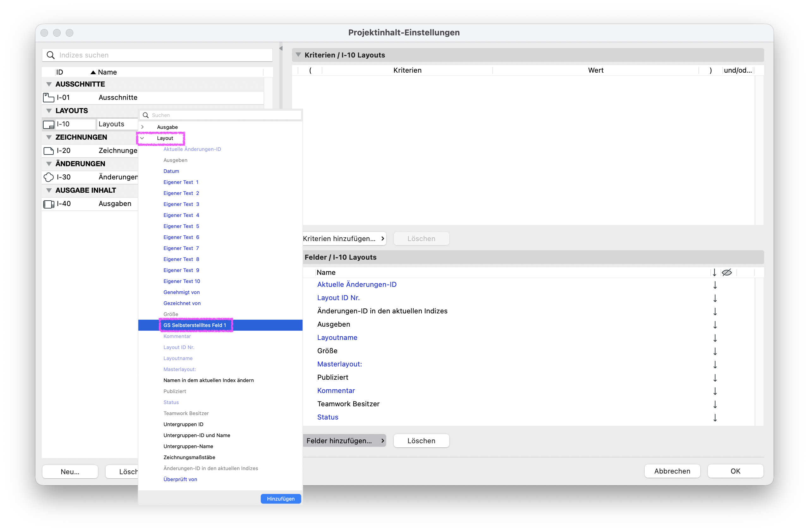Open the Kriterien hinzufügen... dropdown
809x532 pixels.
[x=344, y=239]
